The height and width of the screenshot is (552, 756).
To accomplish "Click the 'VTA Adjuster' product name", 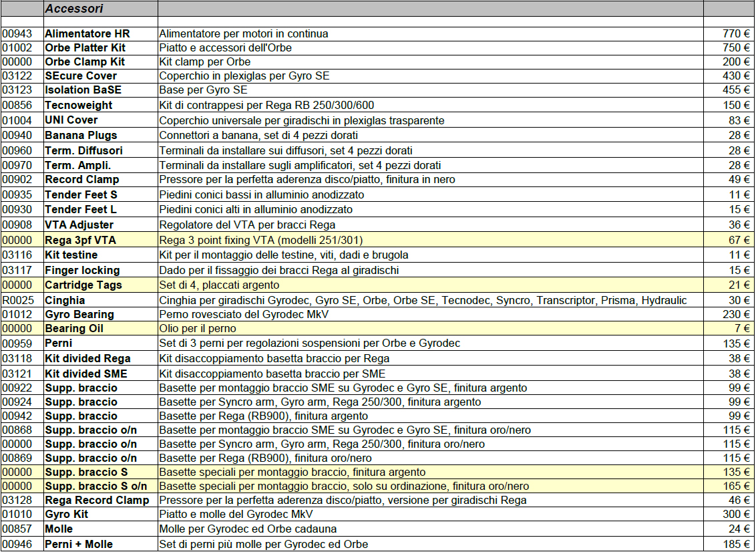I will 79,225.
